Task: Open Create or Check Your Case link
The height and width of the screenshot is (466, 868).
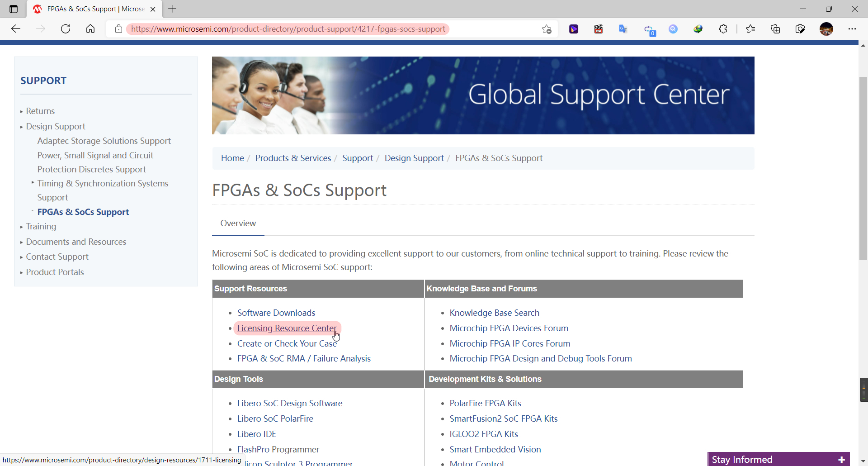Action: [287, 343]
